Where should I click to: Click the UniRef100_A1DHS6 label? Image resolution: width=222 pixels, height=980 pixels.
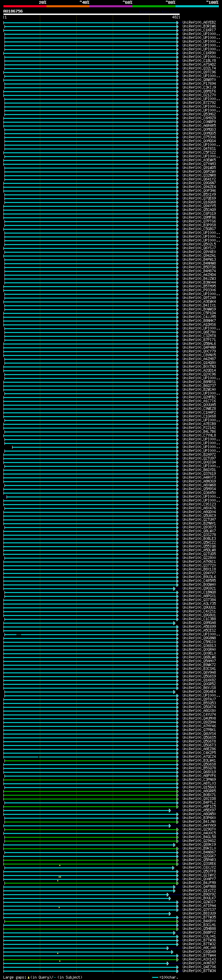point(199,324)
